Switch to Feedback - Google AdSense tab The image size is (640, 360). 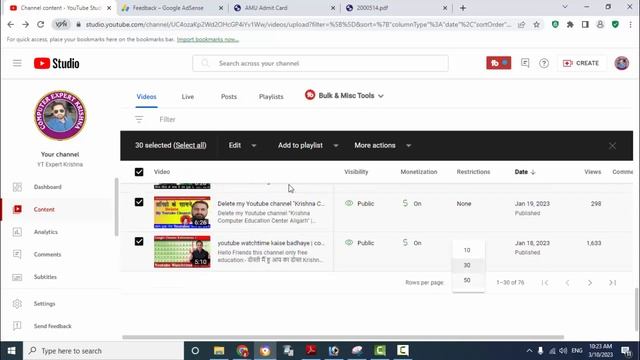(171, 8)
